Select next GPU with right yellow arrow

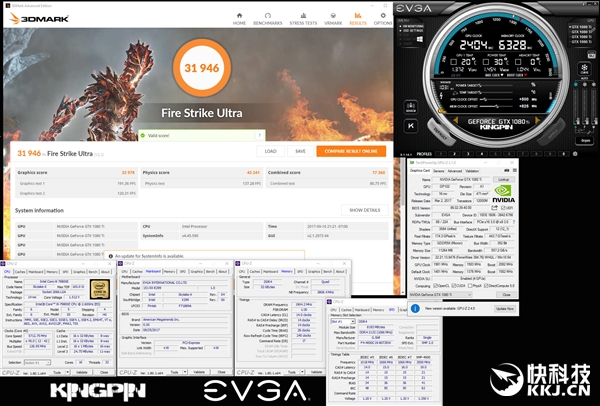click(538, 121)
